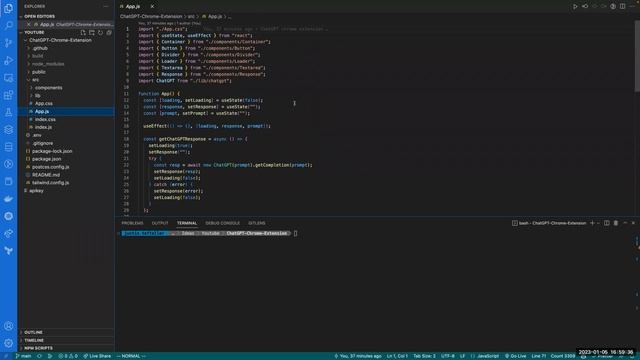Switch to the DEBUG CONSOLE tab
Screen dimensions: 640x360
pyautogui.click(x=222, y=223)
